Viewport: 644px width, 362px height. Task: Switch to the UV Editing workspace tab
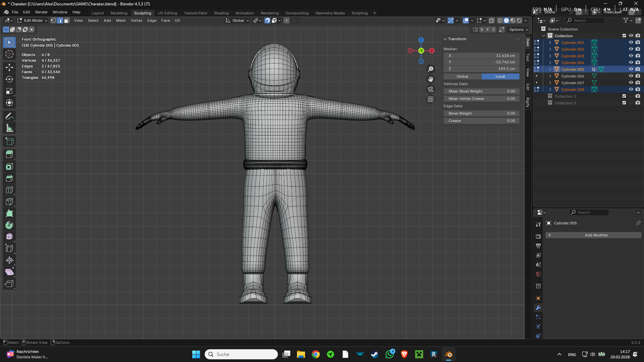click(x=167, y=13)
